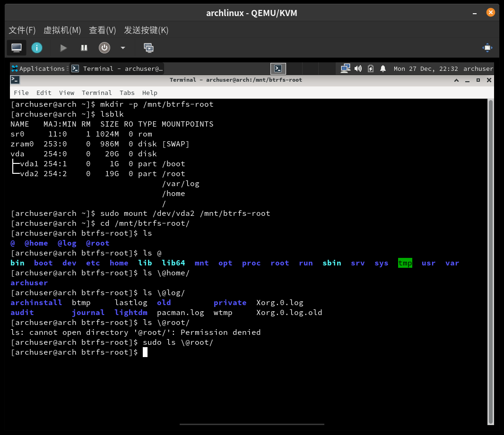Click the lib64 directory name
This screenshot has width=504, height=435.
[x=173, y=263]
